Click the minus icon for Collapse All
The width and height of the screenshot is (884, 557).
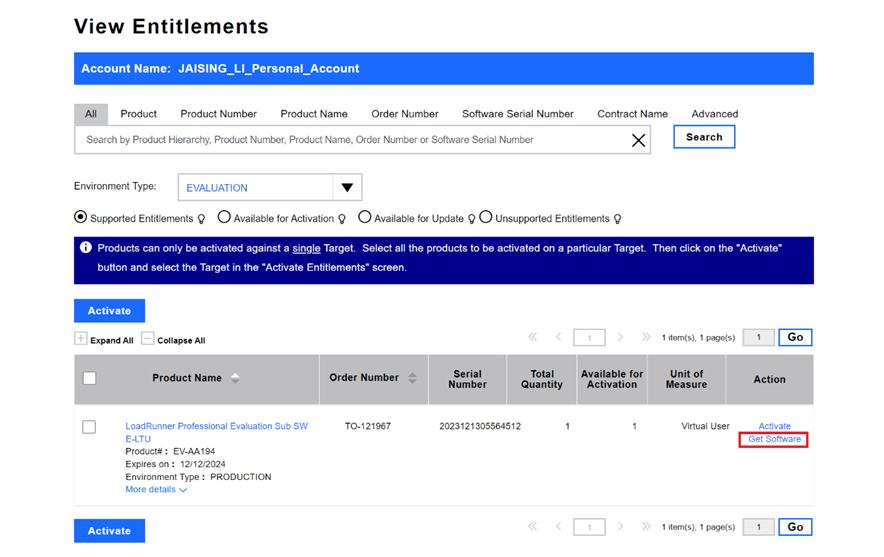click(x=147, y=339)
